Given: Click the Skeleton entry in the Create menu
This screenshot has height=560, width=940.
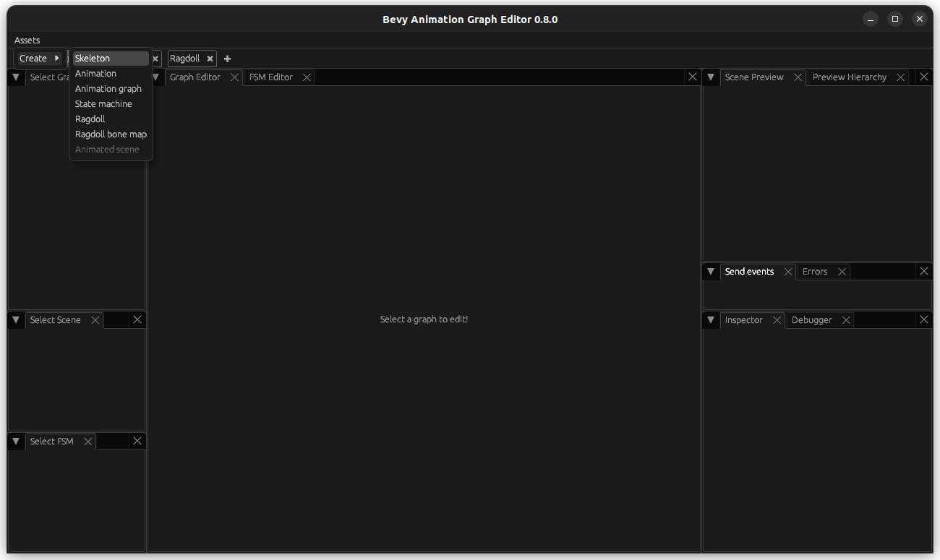Looking at the screenshot, I should (92, 58).
